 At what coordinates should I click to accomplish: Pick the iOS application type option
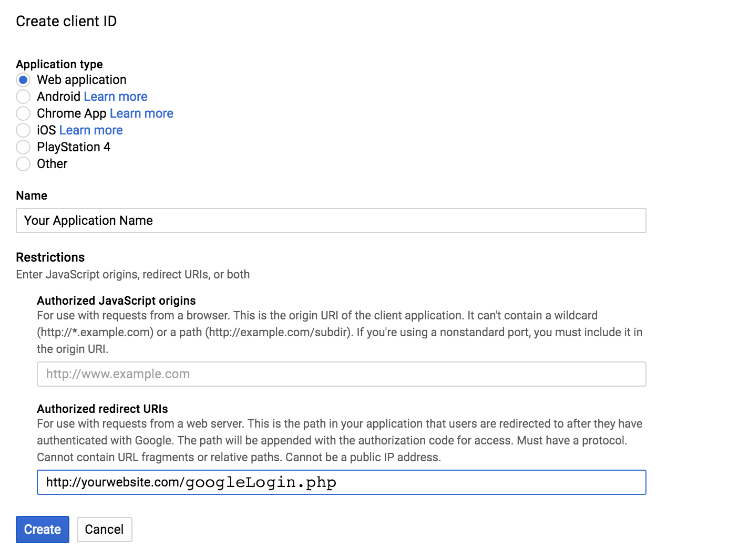tap(23, 130)
